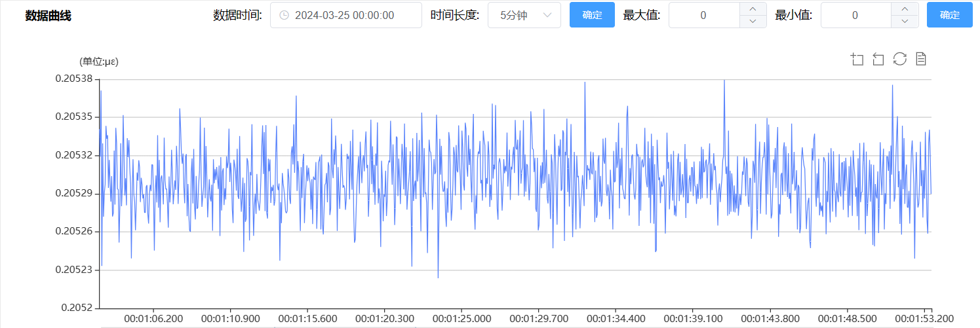The width and height of the screenshot is (980, 328).
Task: Focus the 最小值 number input
Action: coord(855,15)
